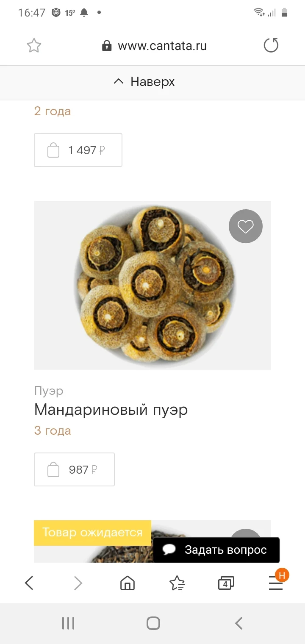Tap www.cantata.ru address field
The image size is (305, 644).
click(162, 46)
